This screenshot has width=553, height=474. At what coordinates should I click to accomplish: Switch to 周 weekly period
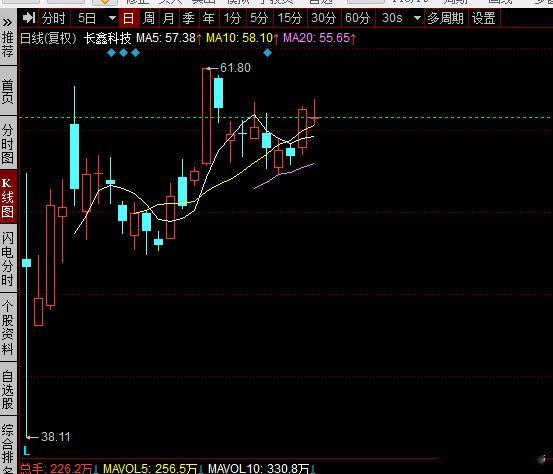pos(149,18)
